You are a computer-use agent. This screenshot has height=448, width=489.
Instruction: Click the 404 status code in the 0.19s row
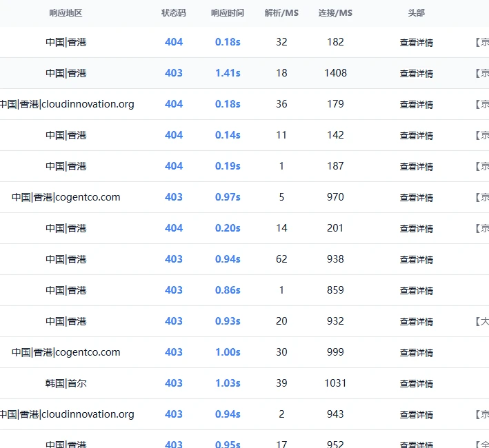(174, 166)
